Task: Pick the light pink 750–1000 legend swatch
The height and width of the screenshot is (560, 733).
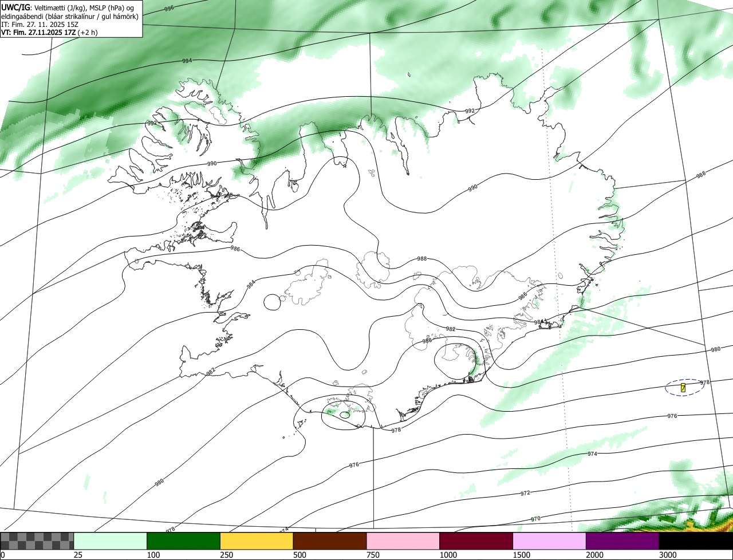Action: pyautogui.click(x=403, y=541)
